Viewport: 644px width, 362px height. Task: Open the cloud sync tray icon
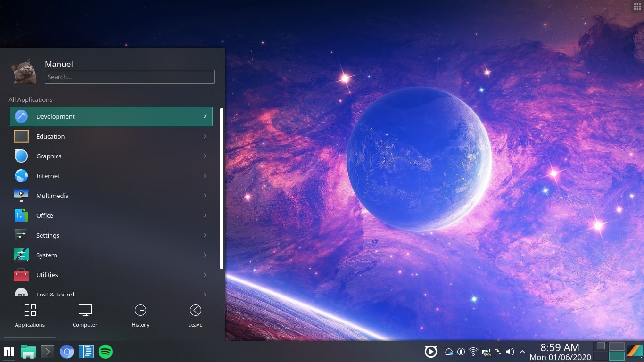449,352
